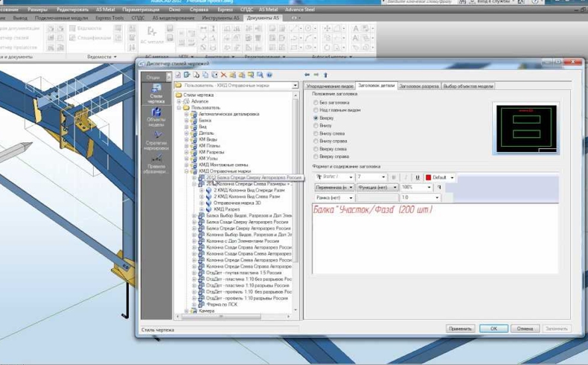Choose Вверху справа radio button
This screenshot has width=588, height=365.
point(316,157)
